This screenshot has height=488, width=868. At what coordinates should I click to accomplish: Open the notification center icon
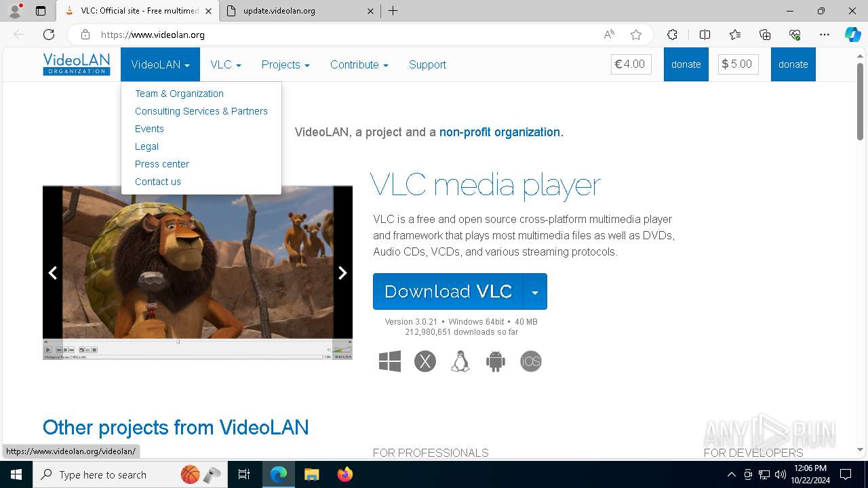point(846,474)
